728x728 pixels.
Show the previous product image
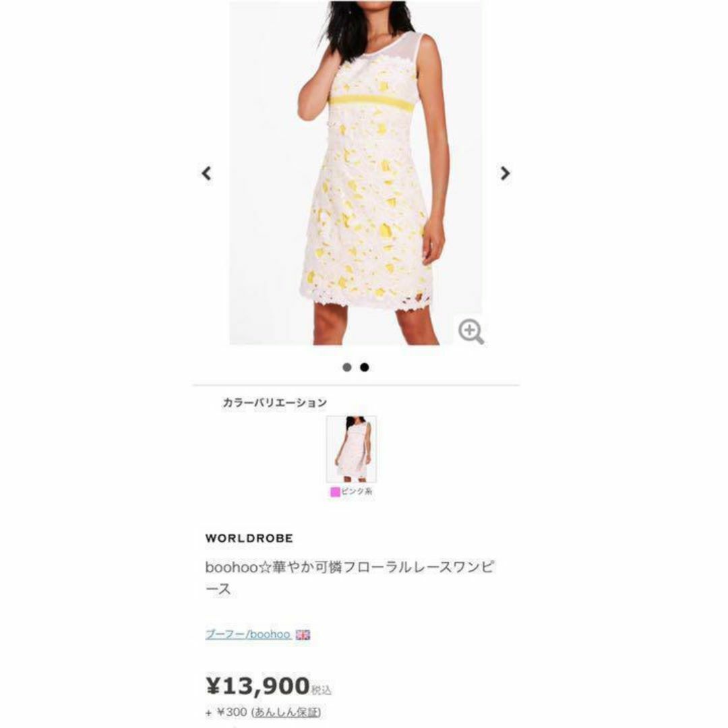click(206, 173)
